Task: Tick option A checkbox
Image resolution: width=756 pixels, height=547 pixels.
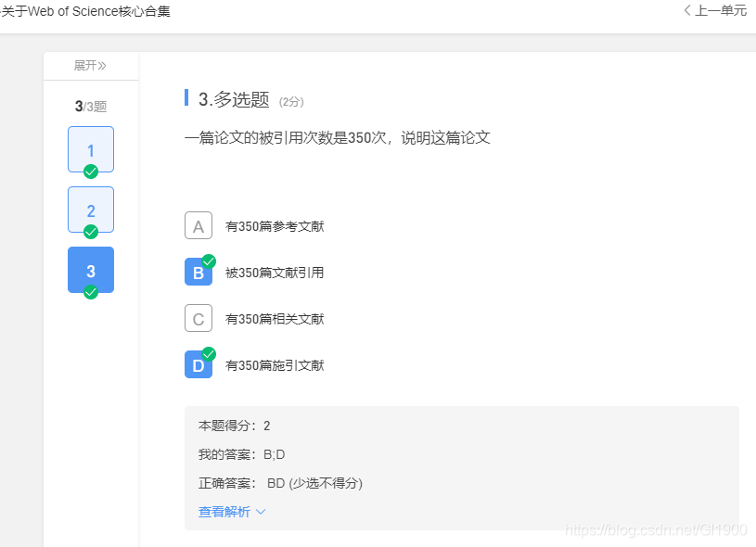Action: tap(199, 225)
